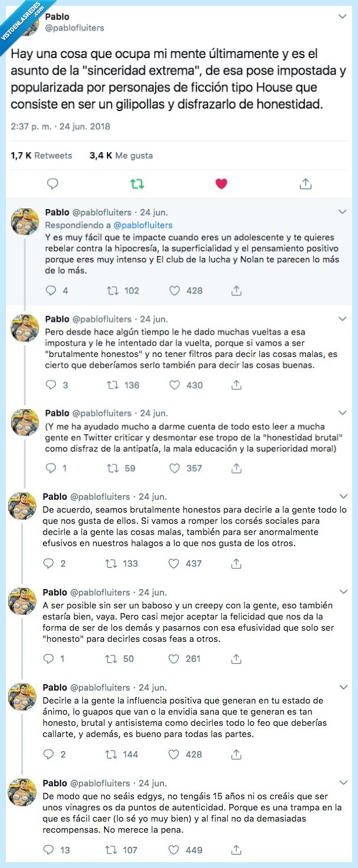The width and height of the screenshot is (358, 868).
Task: Click the reply icon on the main tweet
Action: click(x=52, y=183)
